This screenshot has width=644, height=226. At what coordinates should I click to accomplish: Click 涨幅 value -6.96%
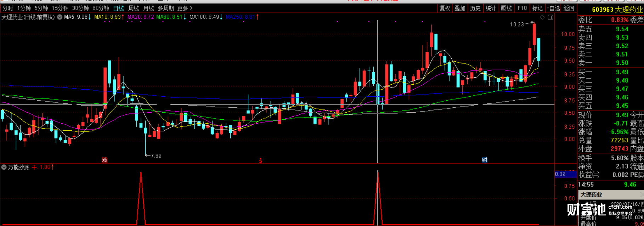(x=619, y=132)
